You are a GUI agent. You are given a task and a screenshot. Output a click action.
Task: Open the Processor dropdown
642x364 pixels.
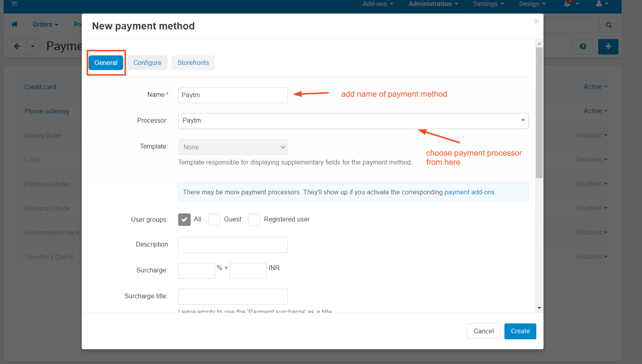coord(353,121)
